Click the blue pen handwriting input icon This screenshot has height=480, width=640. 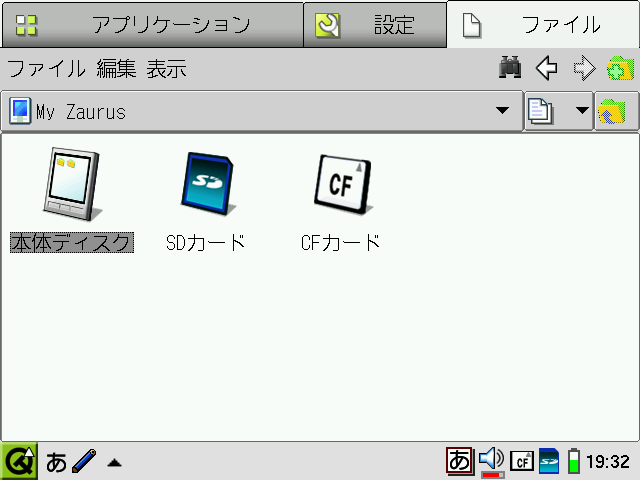[84, 462]
